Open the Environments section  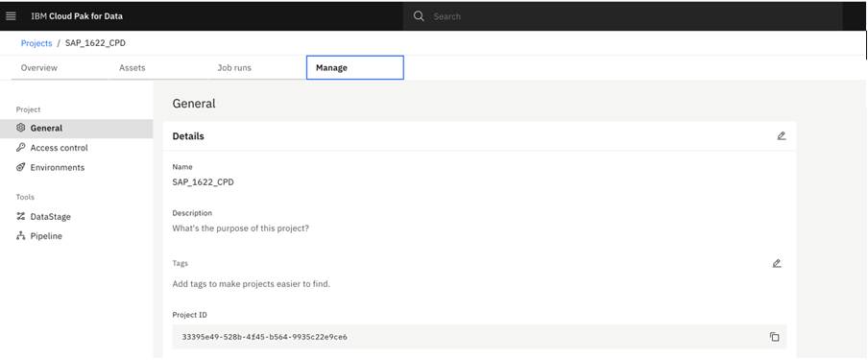(x=77, y=167)
